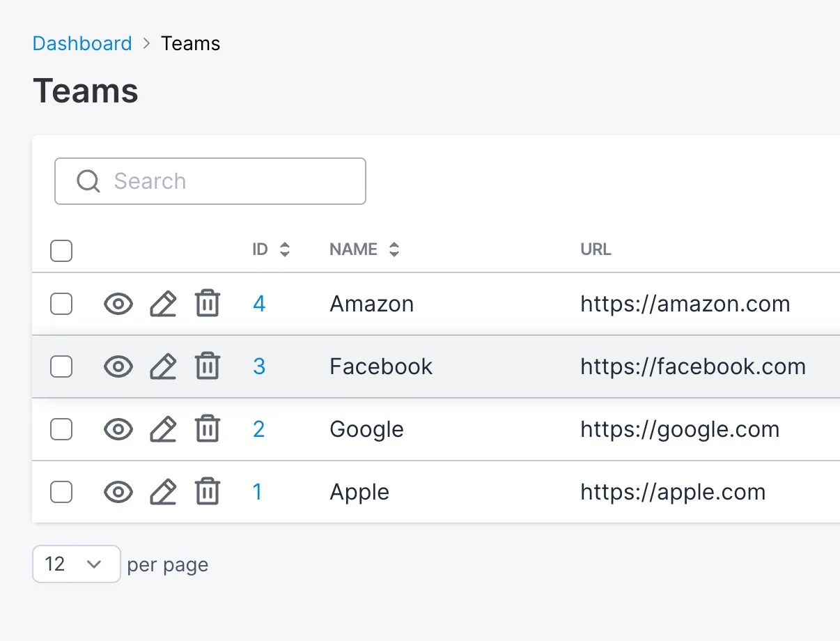The height and width of the screenshot is (641, 840).
Task: Tick the Google row checkbox
Action: click(61, 429)
